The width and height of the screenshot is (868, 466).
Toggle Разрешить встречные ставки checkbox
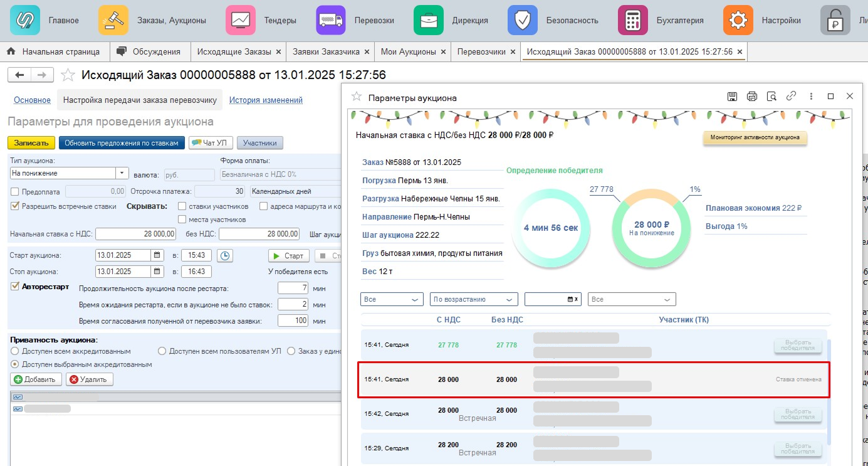tap(15, 206)
